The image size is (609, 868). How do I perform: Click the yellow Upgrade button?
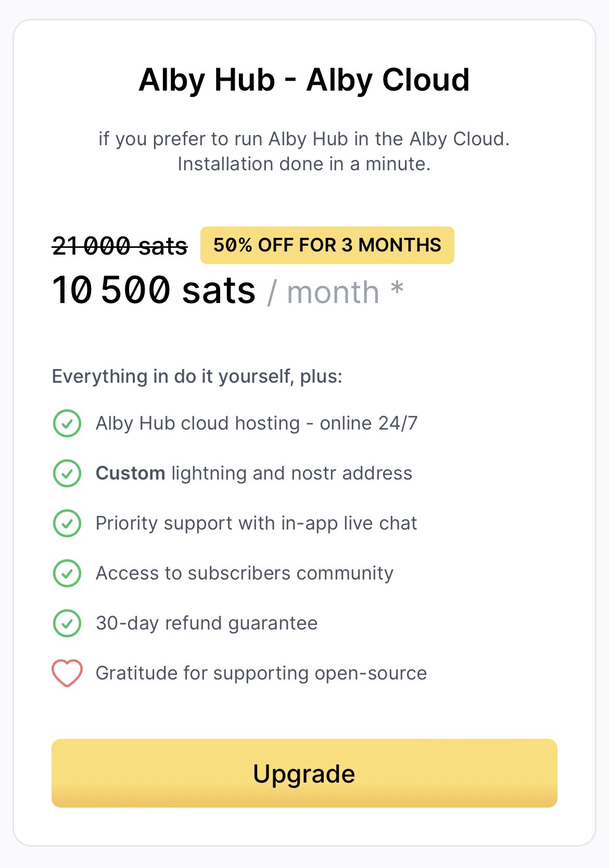(x=304, y=773)
